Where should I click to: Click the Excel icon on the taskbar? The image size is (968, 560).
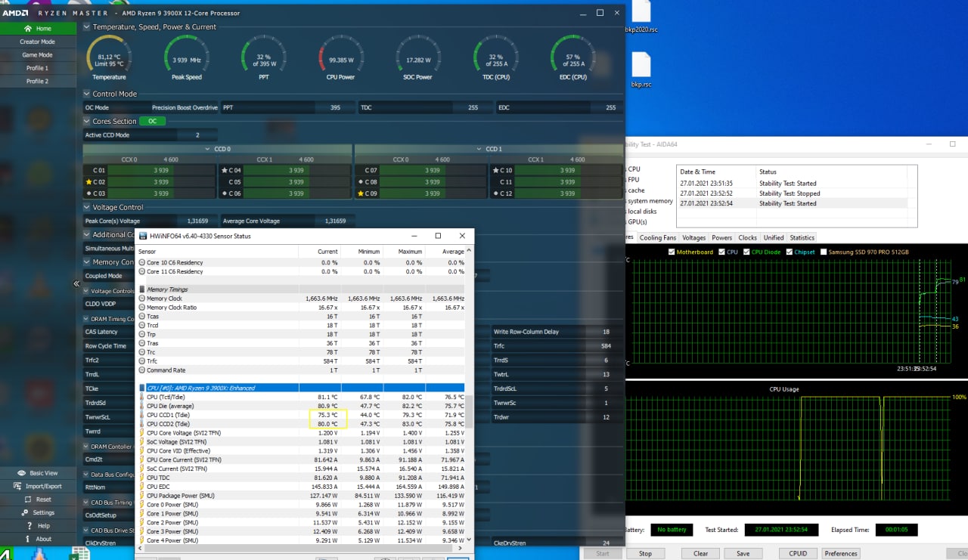click(80, 555)
